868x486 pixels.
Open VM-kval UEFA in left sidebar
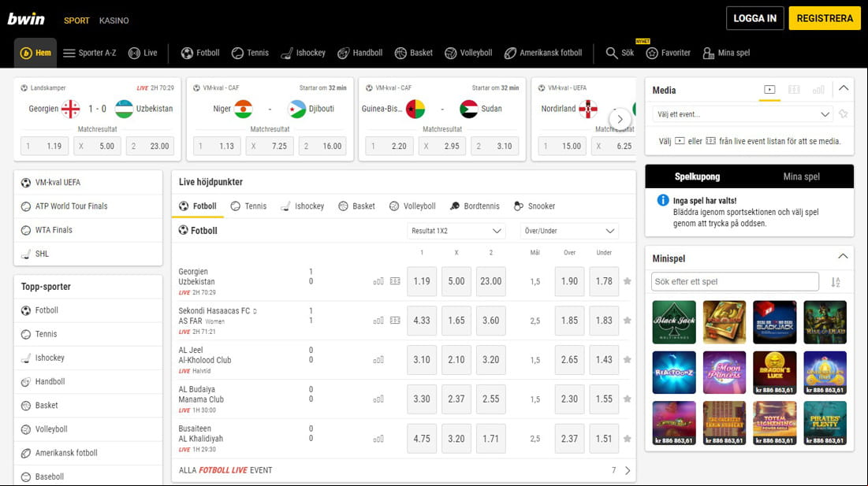pyautogui.click(x=88, y=183)
